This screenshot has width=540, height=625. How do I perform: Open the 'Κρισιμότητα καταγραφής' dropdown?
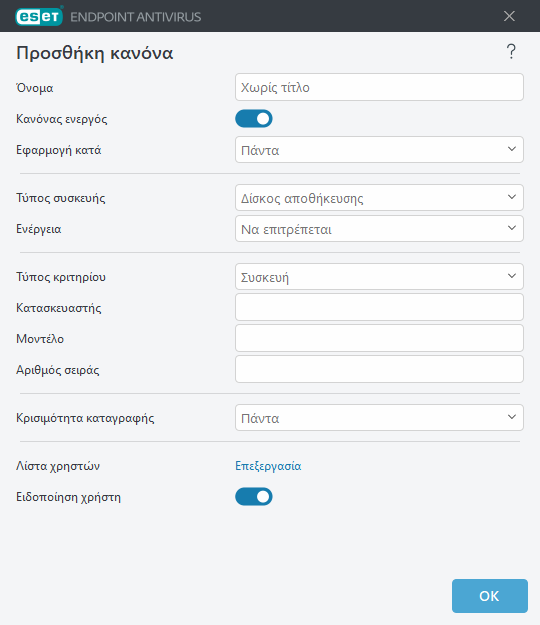(379, 418)
